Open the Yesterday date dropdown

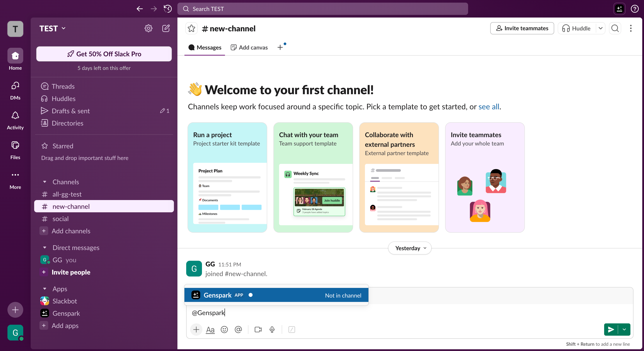pos(409,248)
